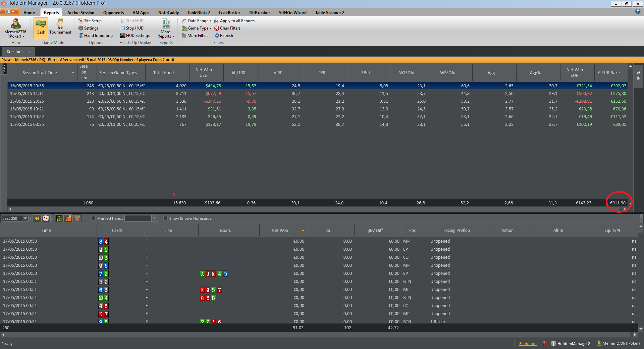Click the playing cards hand viewer icon
Image resolution: width=644 pixels, height=349 pixels.
pos(46,218)
